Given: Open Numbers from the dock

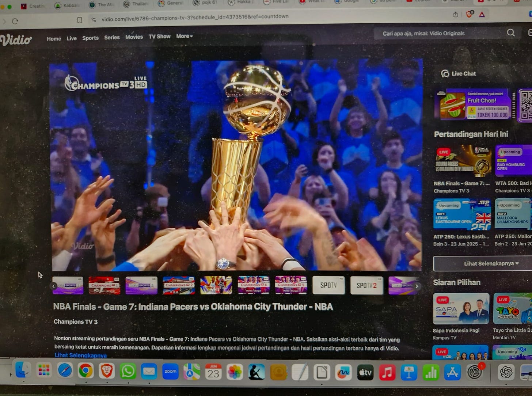Looking at the screenshot, I should click(431, 373).
